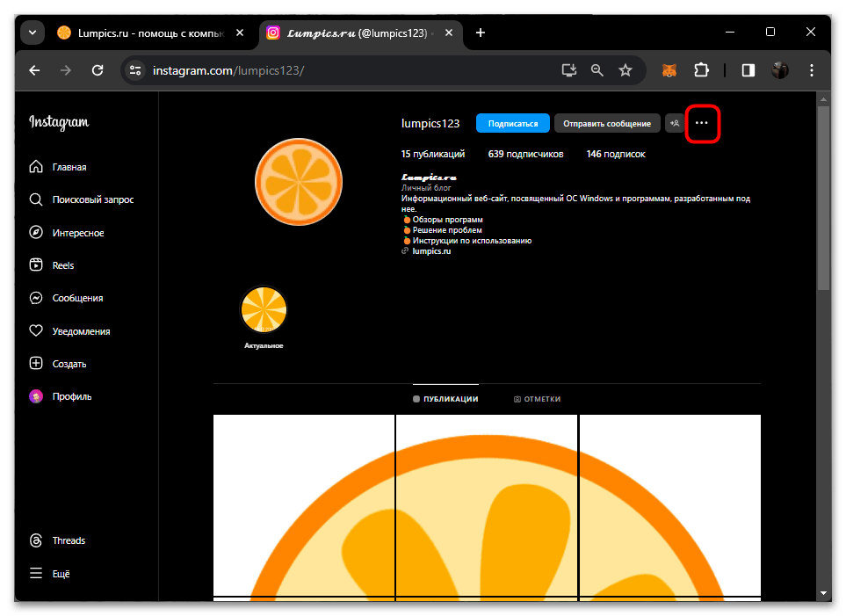
Task: Click Отправить сообщение button
Action: pyautogui.click(x=607, y=124)
